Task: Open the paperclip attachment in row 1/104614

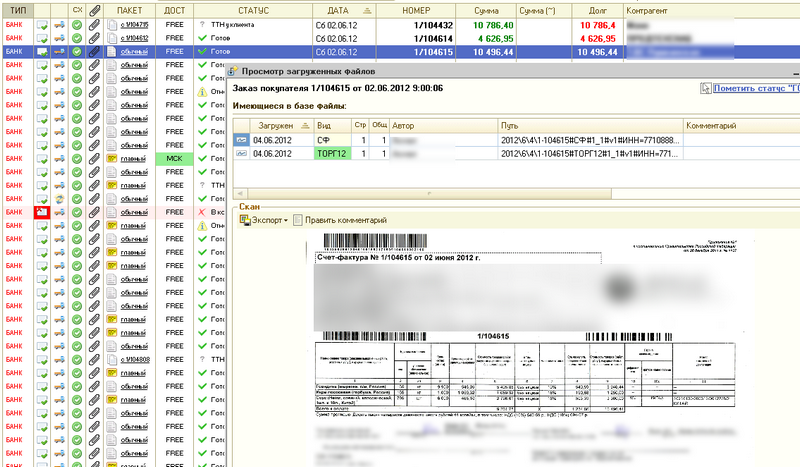Action: 94,38
